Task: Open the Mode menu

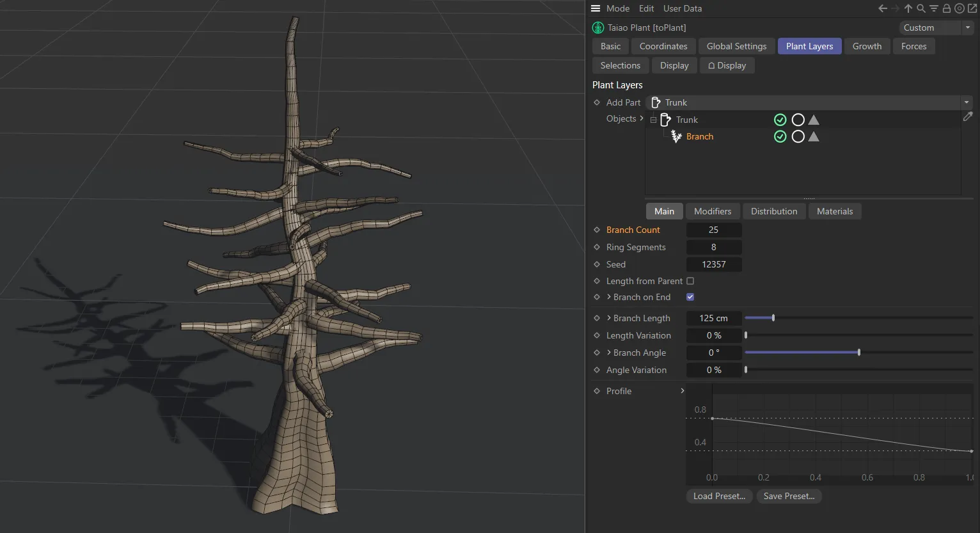Action: 618,8
